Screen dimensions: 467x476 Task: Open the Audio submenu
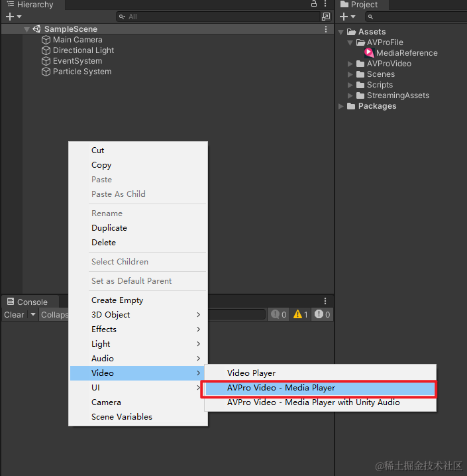click(x=139, y=359)
